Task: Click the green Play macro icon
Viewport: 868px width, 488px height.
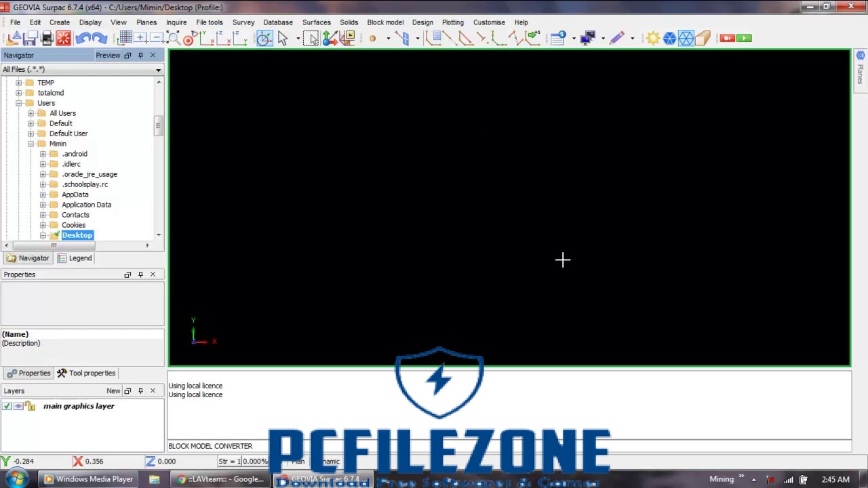Action: pos(744,39)
